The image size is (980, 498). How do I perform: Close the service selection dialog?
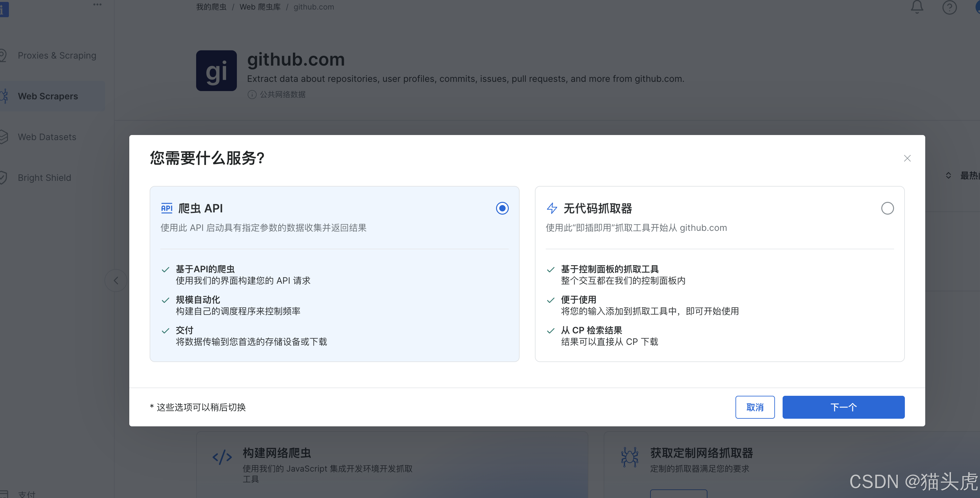point(907,158)
